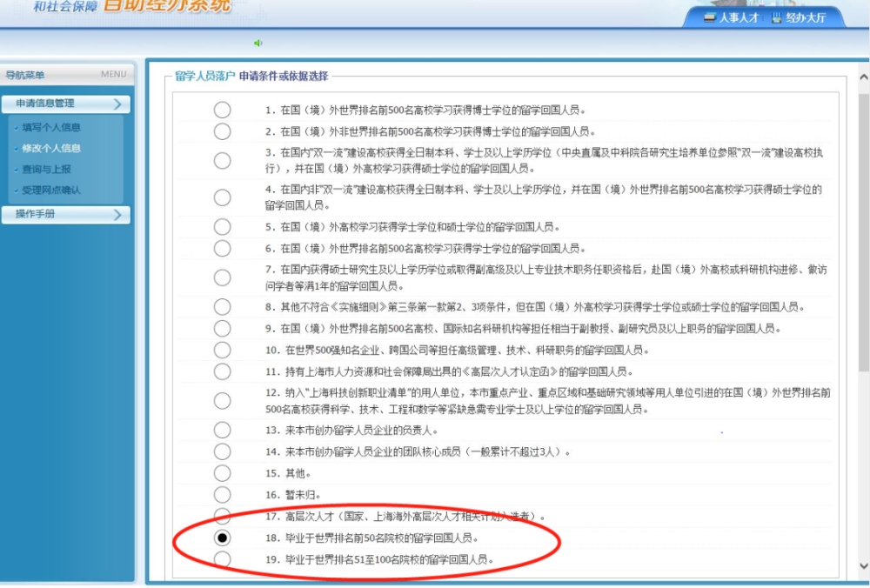
Task: Open the 人事人才 tab
Action: (x=732, y=17)
